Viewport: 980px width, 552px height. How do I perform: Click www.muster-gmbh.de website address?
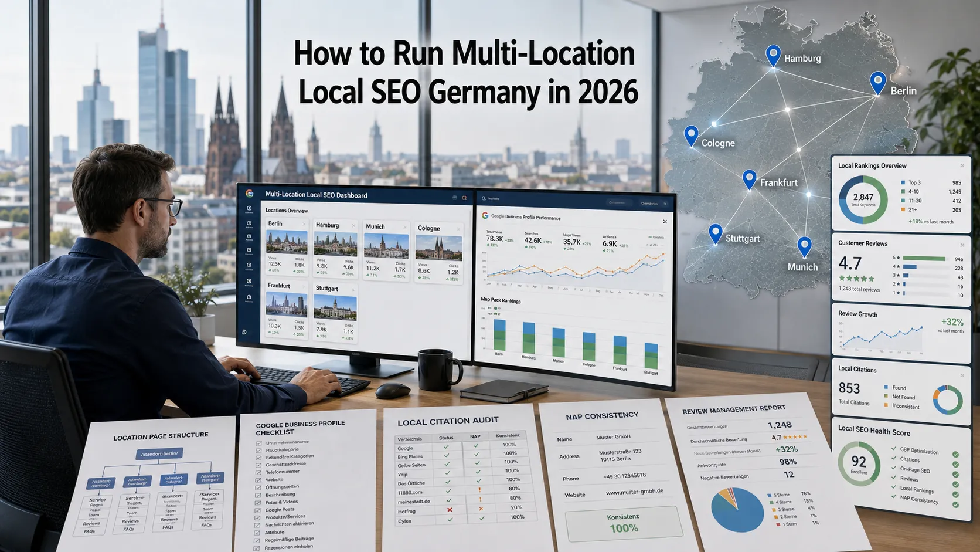(x=634, y=492)
